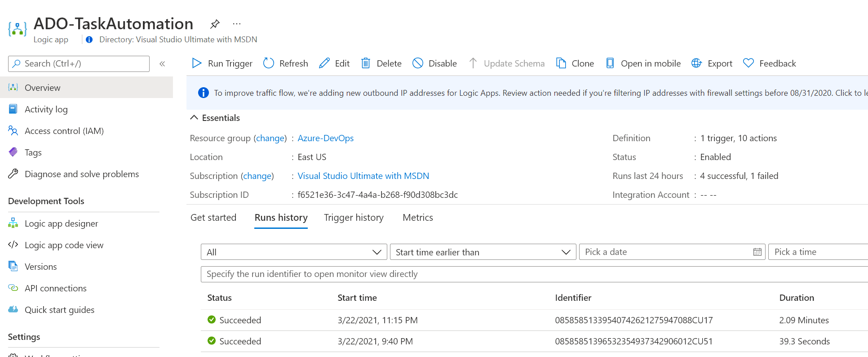
Task: Click the Duration column header
Action: tap(797, 298)
